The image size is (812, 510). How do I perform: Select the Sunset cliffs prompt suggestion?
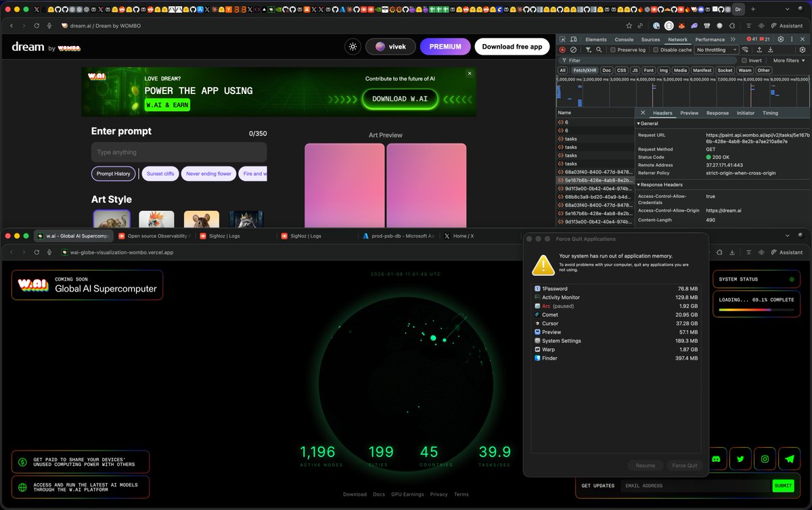point(160,174)
